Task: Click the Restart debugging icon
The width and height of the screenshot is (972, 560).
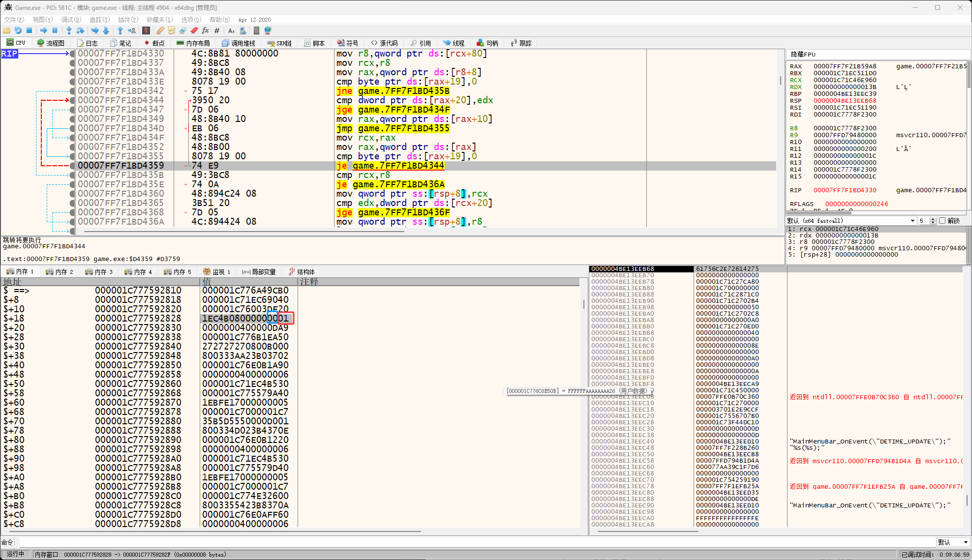Action: click(18, 30)
